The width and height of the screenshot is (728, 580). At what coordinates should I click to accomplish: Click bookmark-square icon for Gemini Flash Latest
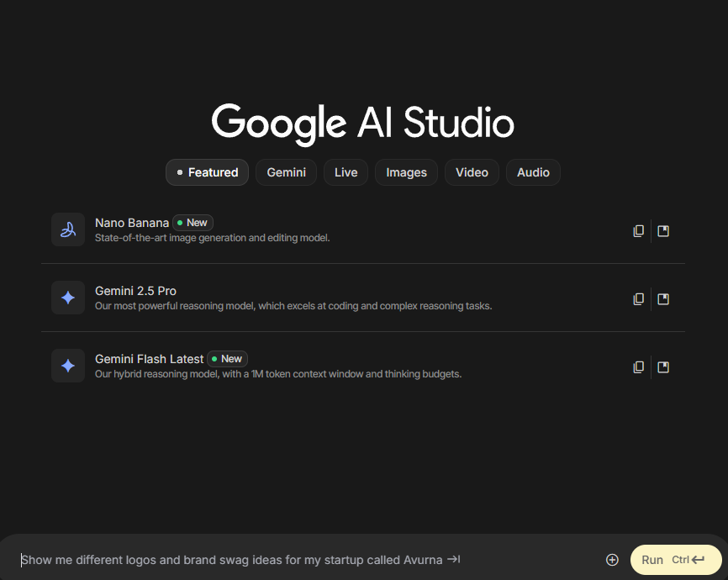point(663,367)
